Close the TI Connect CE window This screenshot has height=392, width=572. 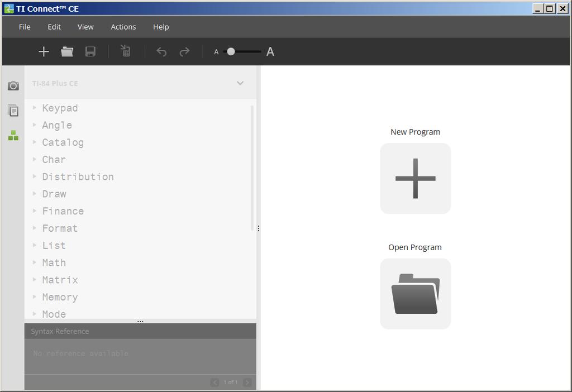(563, 8)
